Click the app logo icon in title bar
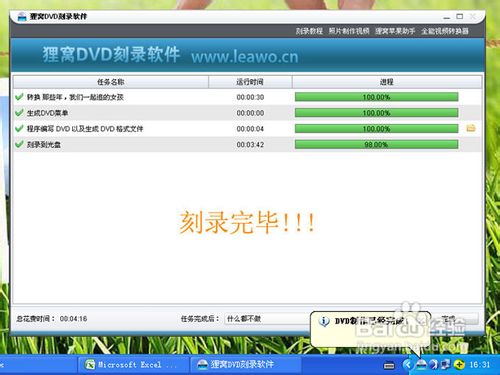 [x=22, y=16]
